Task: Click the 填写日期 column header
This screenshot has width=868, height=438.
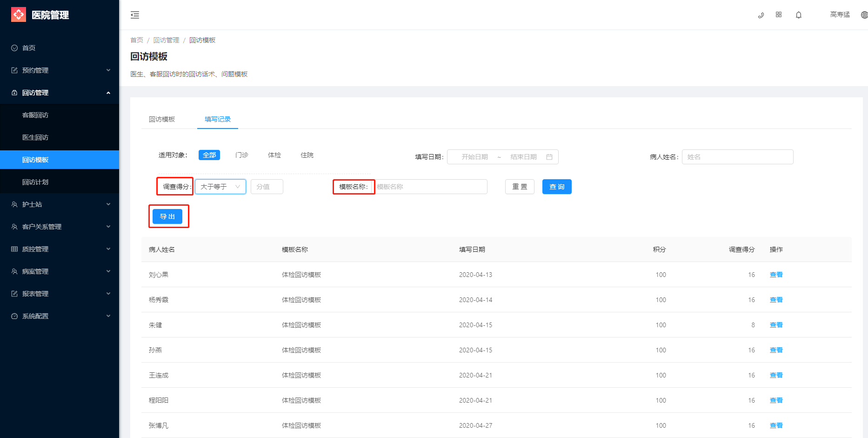Action: click(472, 249)
